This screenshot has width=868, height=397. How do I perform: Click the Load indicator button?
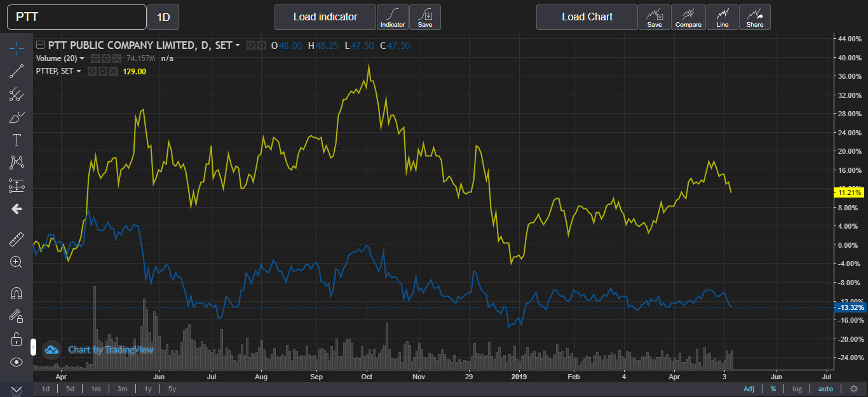pos(325,17)
